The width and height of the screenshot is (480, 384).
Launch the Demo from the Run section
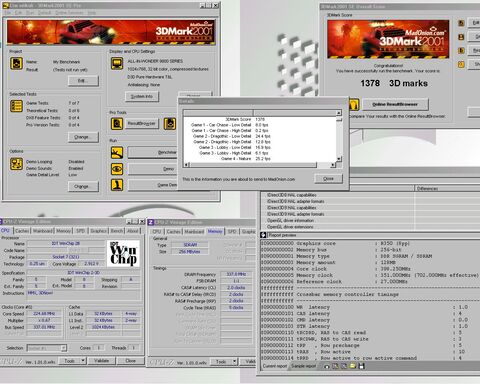coord(153,169)
